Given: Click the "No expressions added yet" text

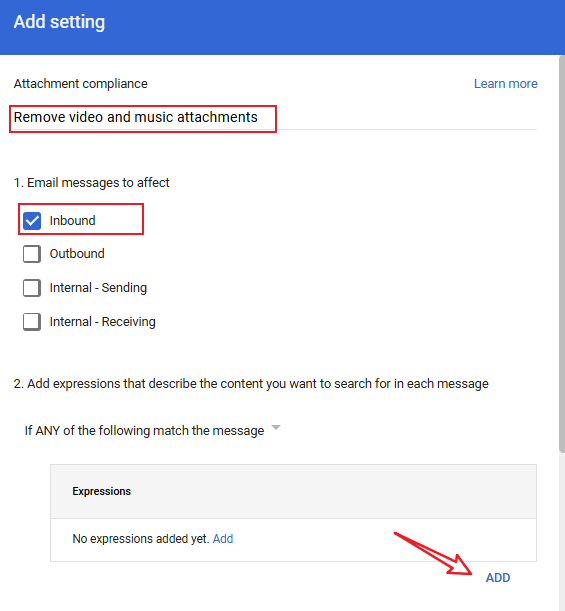Looking at the screenshot, I should pyautogui.click(x=141, y=539).
